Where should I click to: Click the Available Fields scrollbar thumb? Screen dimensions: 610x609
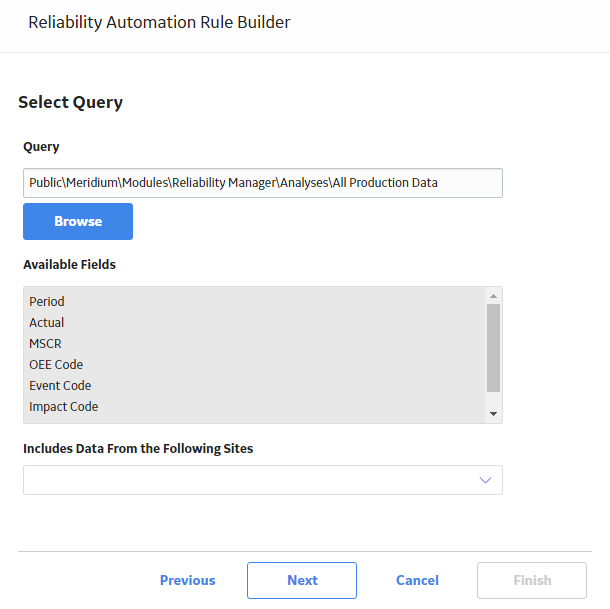tap(493, 348)
